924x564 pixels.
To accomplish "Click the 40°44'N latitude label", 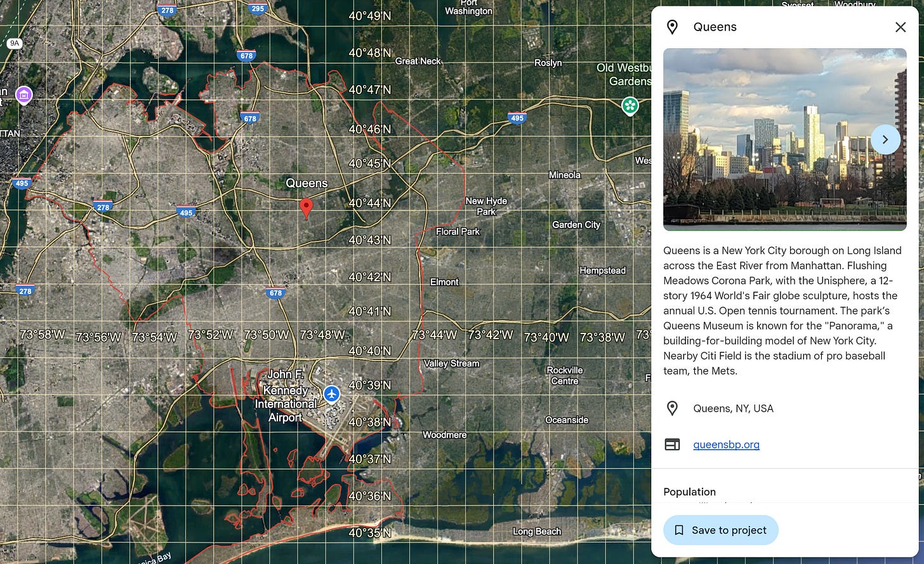I will (x=370, y=203).
